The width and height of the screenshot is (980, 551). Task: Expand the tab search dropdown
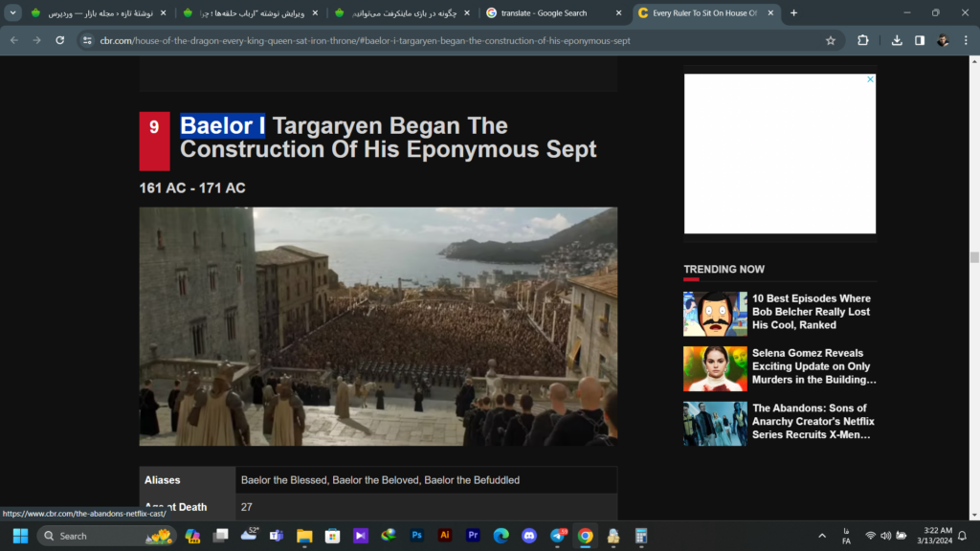(x=12, y=13)
